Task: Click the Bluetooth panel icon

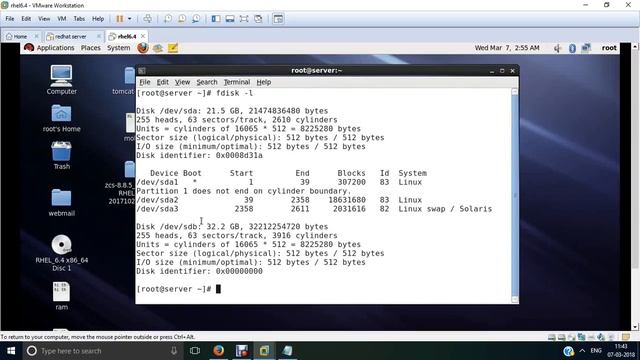Action: (572, 48)
